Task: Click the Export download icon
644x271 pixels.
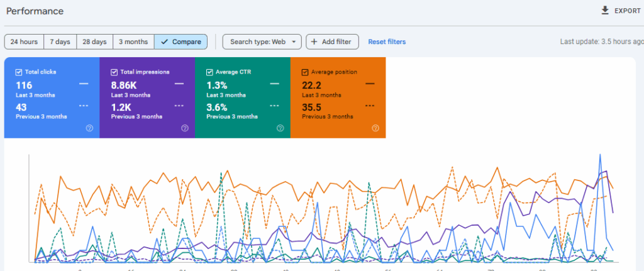Action: pos(606,11)
